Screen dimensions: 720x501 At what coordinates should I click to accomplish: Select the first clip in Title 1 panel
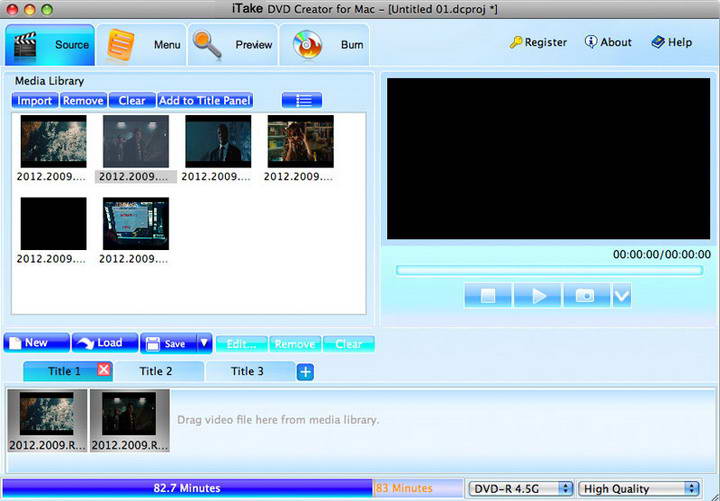tap(47, 421)
